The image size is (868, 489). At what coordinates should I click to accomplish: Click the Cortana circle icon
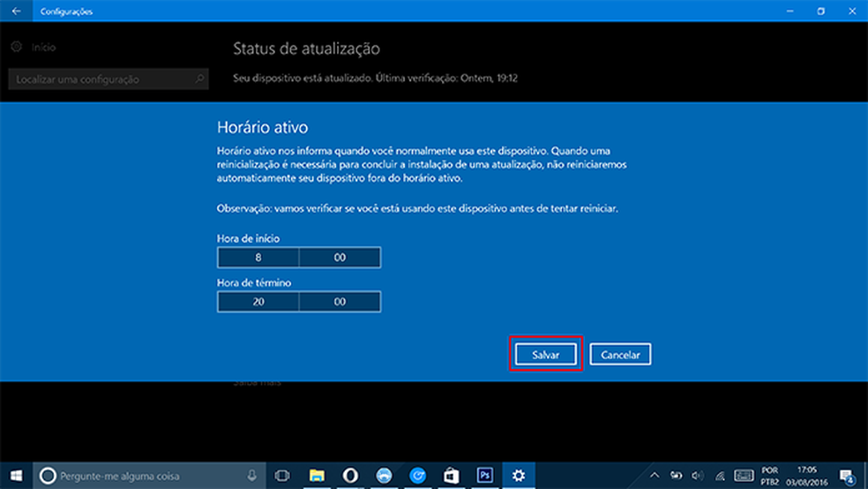pyautogui.click(x=49, y=475)
